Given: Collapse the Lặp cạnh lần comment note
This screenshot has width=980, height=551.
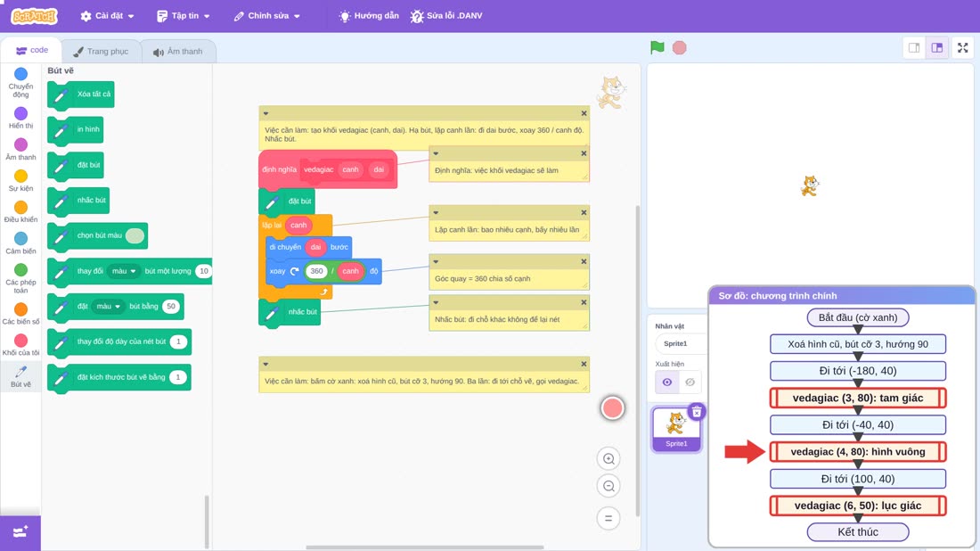Looking at the screenshot, I should (x=436, y=213).
